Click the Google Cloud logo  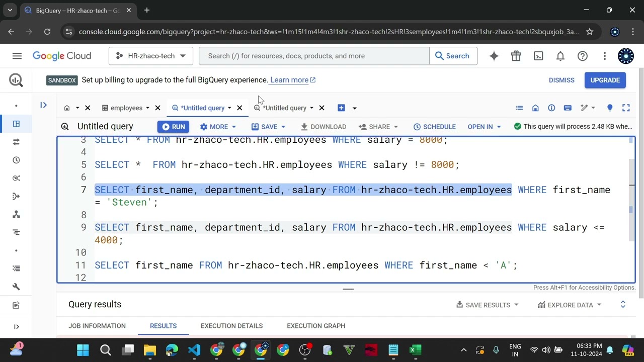(62, 56)
